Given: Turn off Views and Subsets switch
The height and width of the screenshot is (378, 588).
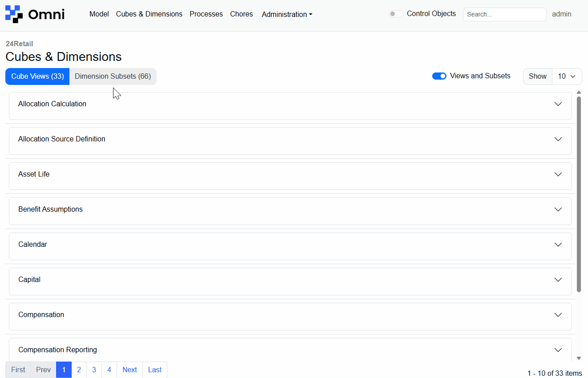Looking at the screenshot, I should pyautogui.click(x=439, y=76).
